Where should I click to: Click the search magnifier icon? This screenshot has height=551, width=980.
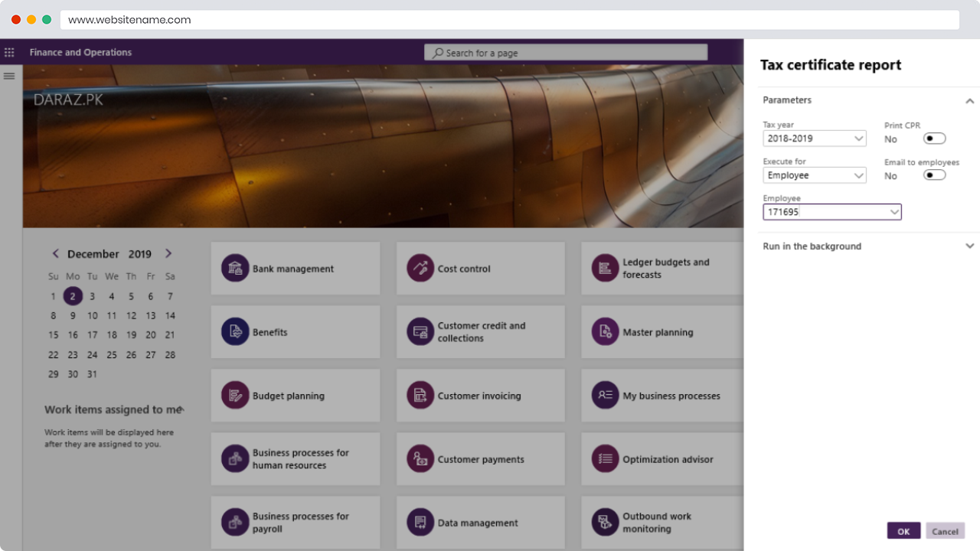click(438, 53)
